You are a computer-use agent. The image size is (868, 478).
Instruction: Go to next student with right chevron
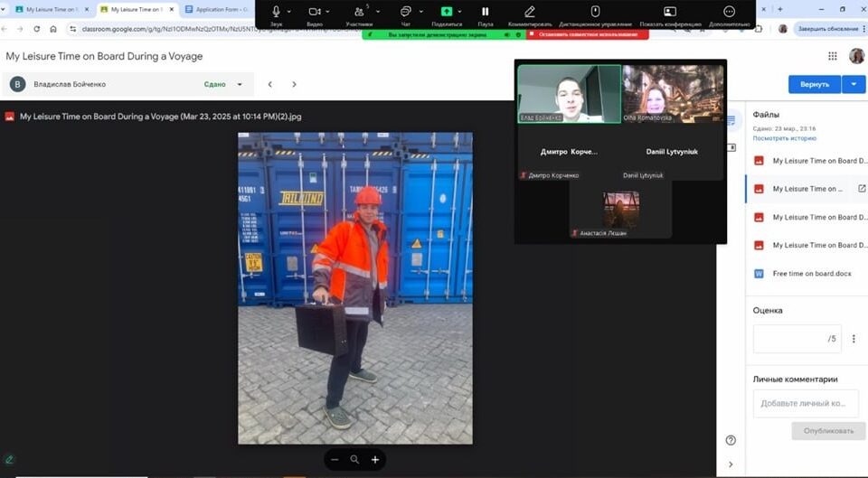pos(294,84)
